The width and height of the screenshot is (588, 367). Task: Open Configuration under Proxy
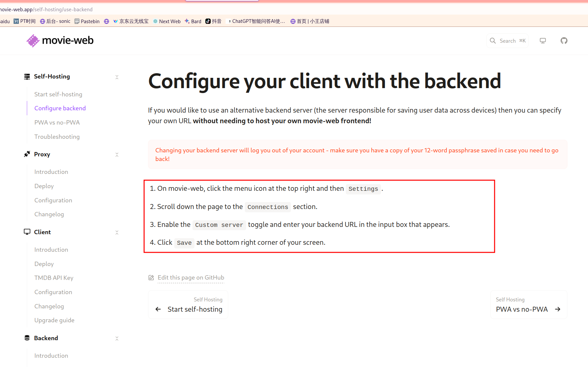(x=53, y=200)
